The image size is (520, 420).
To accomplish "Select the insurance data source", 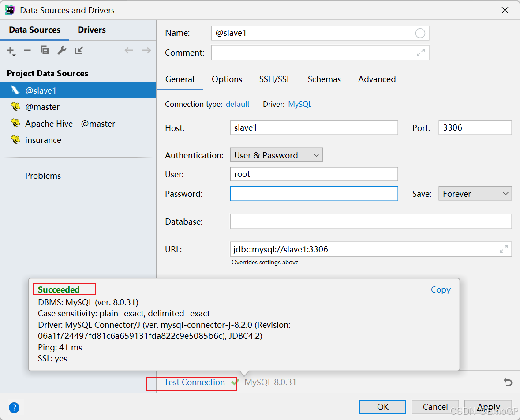I will coord(78,140).
